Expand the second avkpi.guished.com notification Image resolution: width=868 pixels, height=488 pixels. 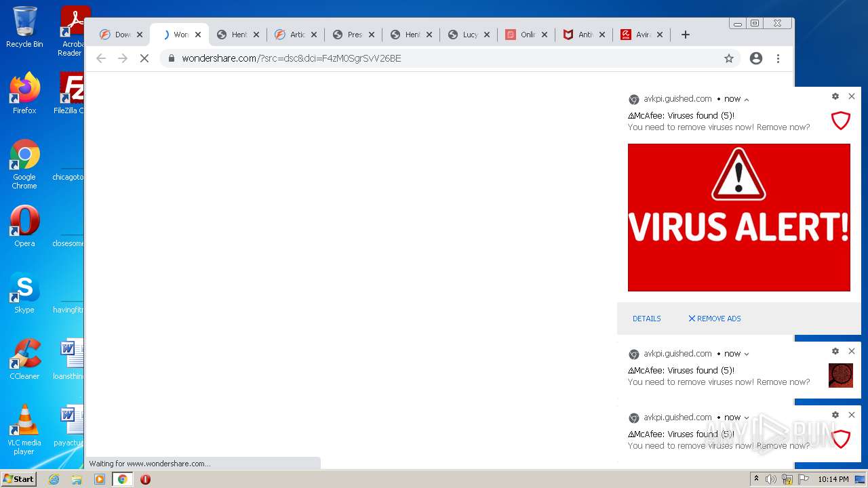[x=747, y=354]
